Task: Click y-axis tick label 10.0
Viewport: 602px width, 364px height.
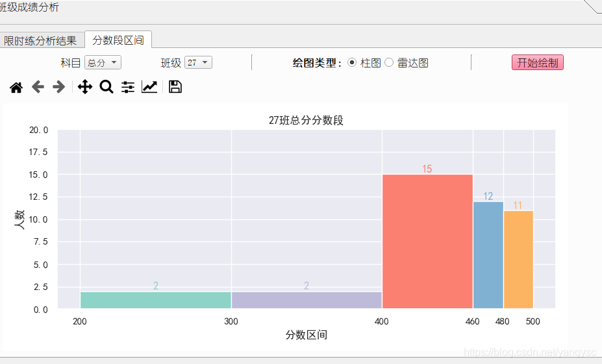Action: [x=39, y=220]
